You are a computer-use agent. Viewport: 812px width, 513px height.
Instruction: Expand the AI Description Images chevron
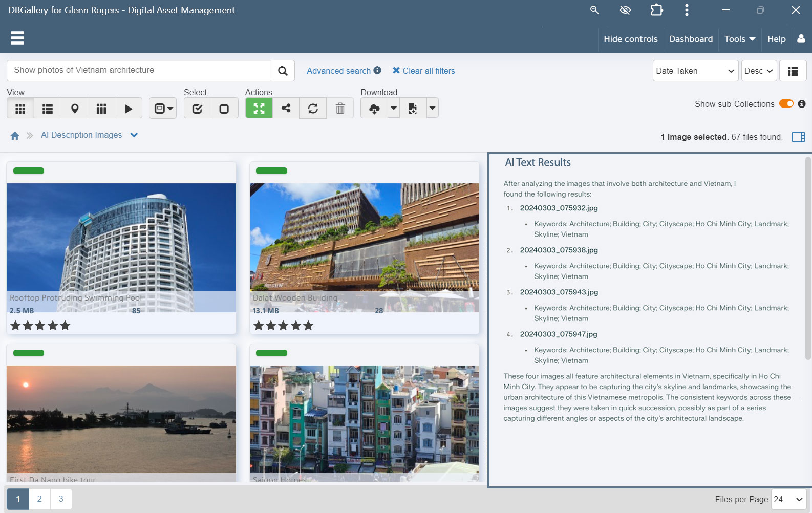134,135
